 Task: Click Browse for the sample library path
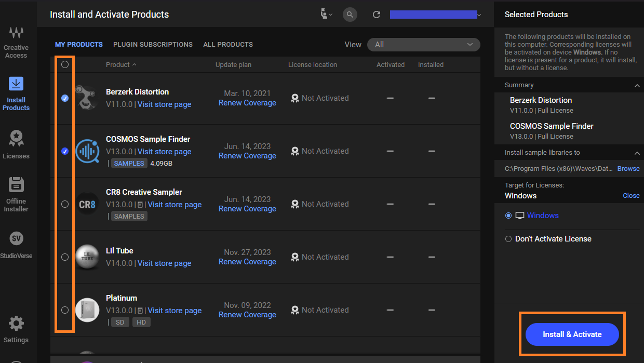pos(628,169)
